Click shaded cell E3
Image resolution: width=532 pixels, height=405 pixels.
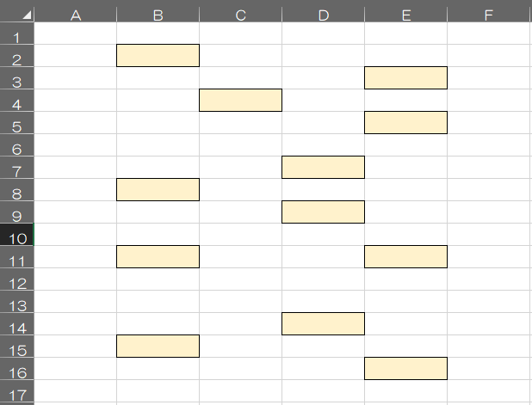(405, 77)
